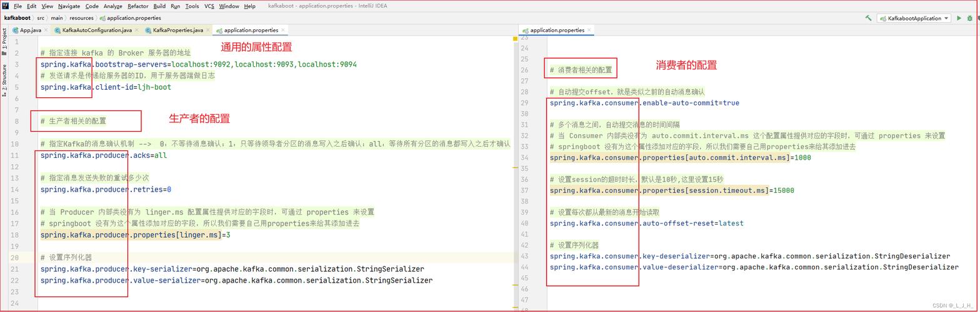Close the KafkaProperties.java tab
Viewport: 980px width, 312px height.
coord(208,30)
